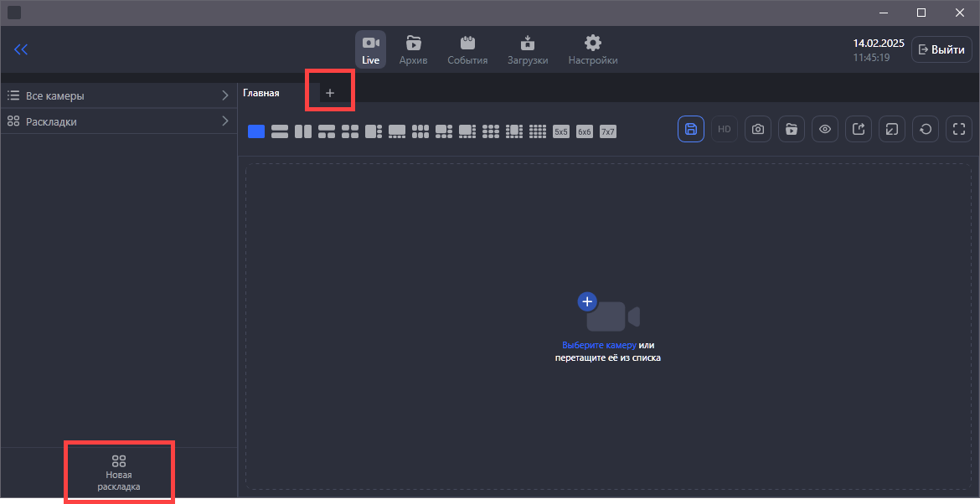Image resolution: width=980 pixels, height=504 pixels.
Task: Select the 7x7 grid layout
Action: pyautogui.click(x=608, y=131)
